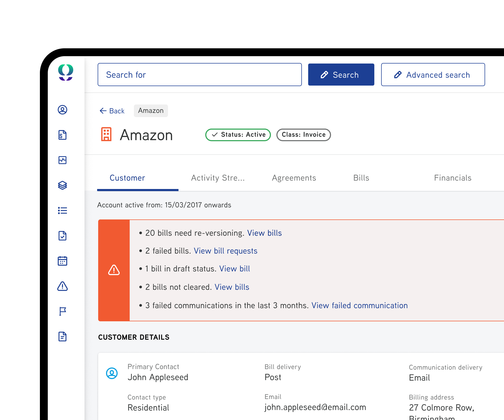Open the text document sidebar icon
Screen dimensions: 504x420
(x=62, y=337)
